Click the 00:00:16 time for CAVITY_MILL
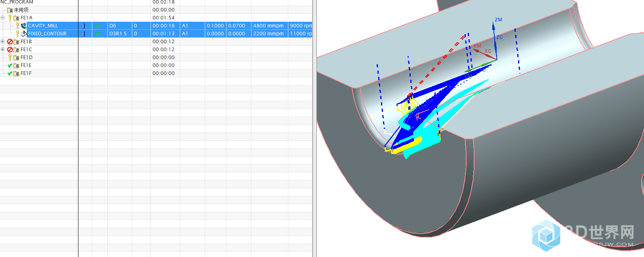644x257 pixels. 164,26
